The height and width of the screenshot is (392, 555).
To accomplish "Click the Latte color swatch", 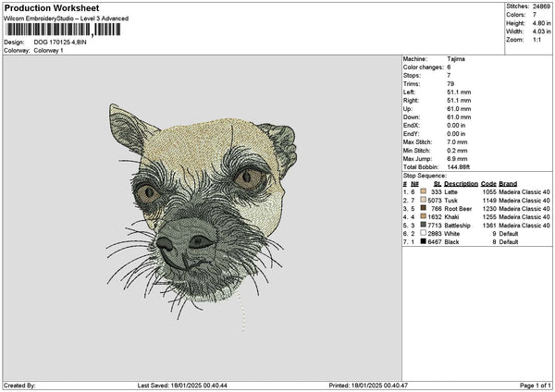I will (x=424, y=191).
